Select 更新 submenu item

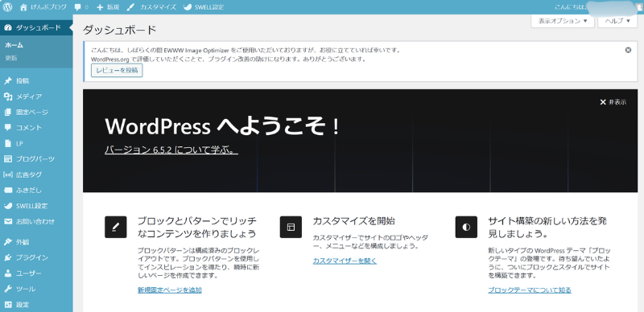tap(11, 58)
